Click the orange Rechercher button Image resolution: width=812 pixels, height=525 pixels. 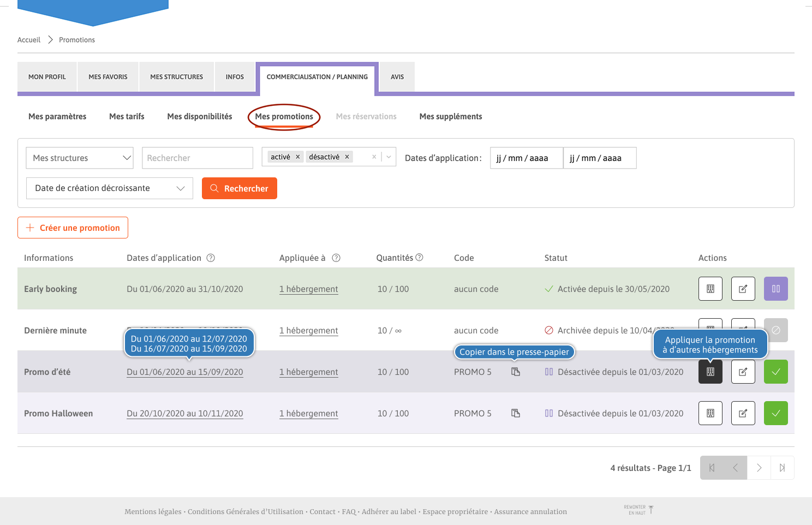tap(240, 188)
